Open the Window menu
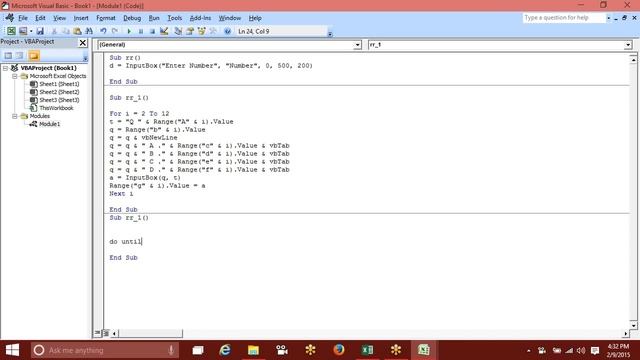640x360 pixels. coord(230,18)
